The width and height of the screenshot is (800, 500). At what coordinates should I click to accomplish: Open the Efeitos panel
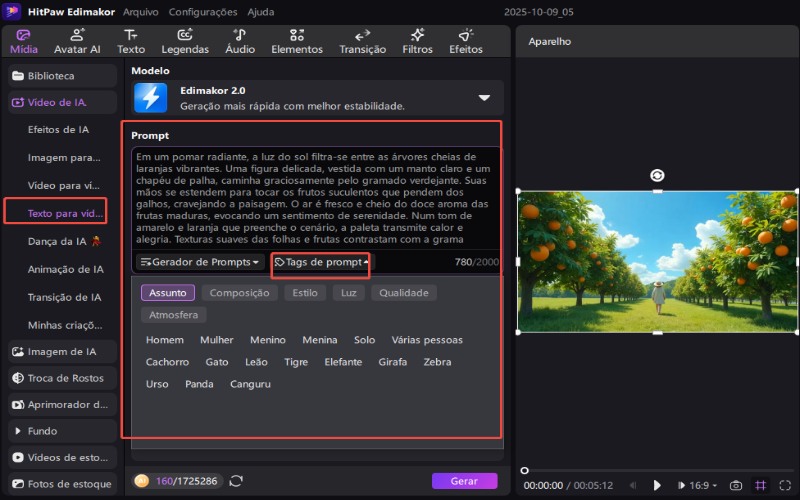tap(465, 42)
